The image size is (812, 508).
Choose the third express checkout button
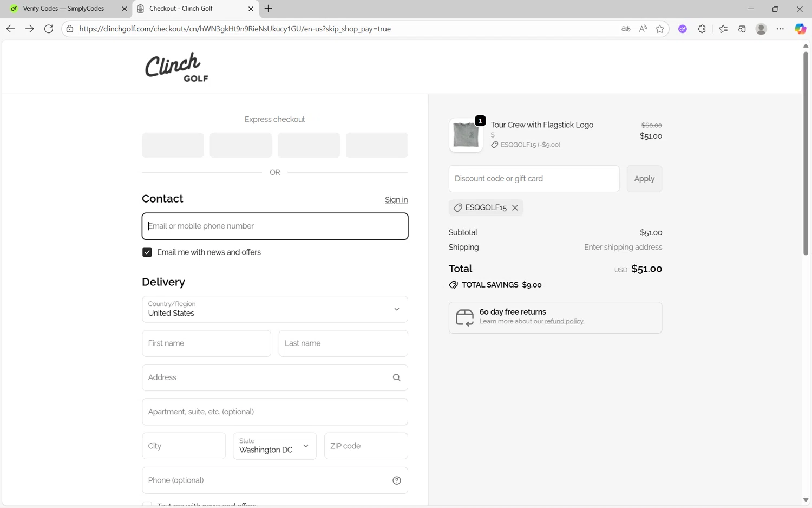click(309, 145)
